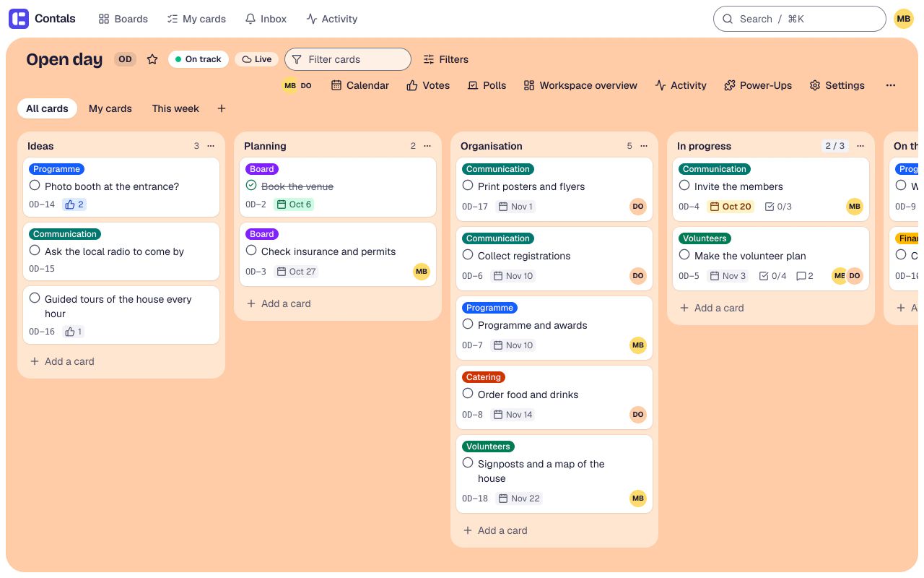Click the Search box in the top bar
The width and height of the screenshot is (924, 578).
[x=800, y=19]
